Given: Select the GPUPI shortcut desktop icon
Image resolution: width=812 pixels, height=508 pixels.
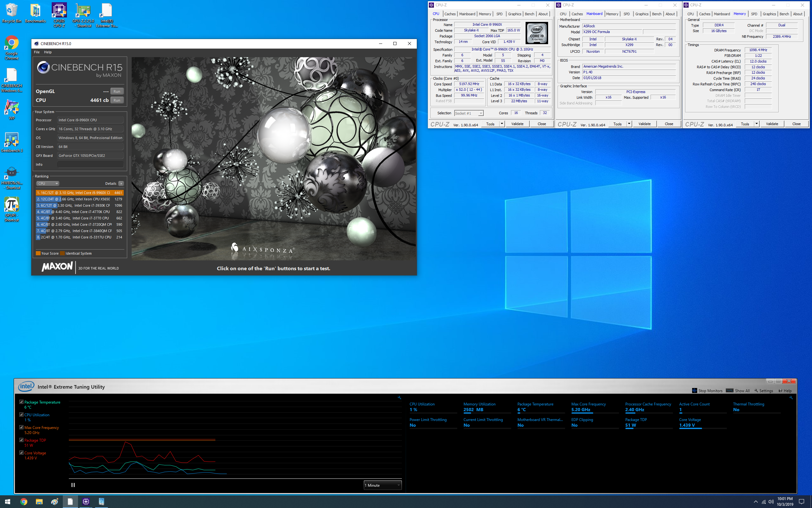Looking at the screenshot, I should 12,210.
